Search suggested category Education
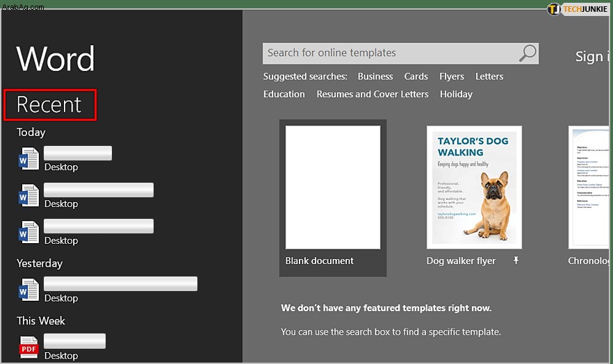 click(284, 94)
